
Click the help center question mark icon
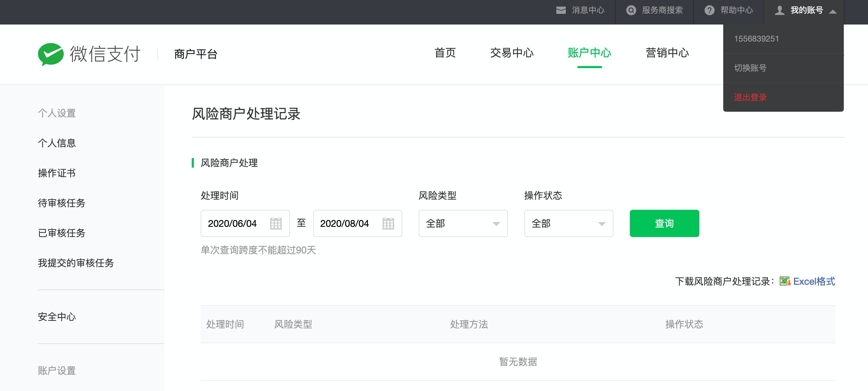[x=709, y=10]
